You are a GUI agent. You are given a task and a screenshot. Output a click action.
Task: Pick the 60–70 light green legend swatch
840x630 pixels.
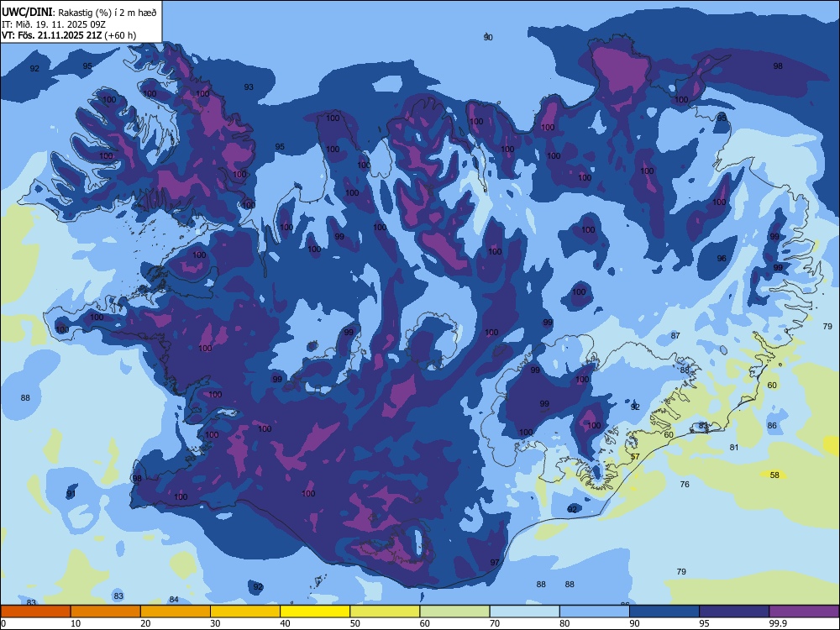click(454, 612)
